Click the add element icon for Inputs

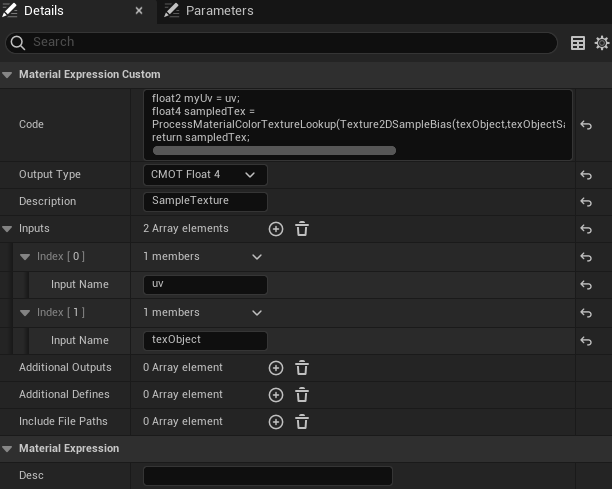(x=276, y=229)
